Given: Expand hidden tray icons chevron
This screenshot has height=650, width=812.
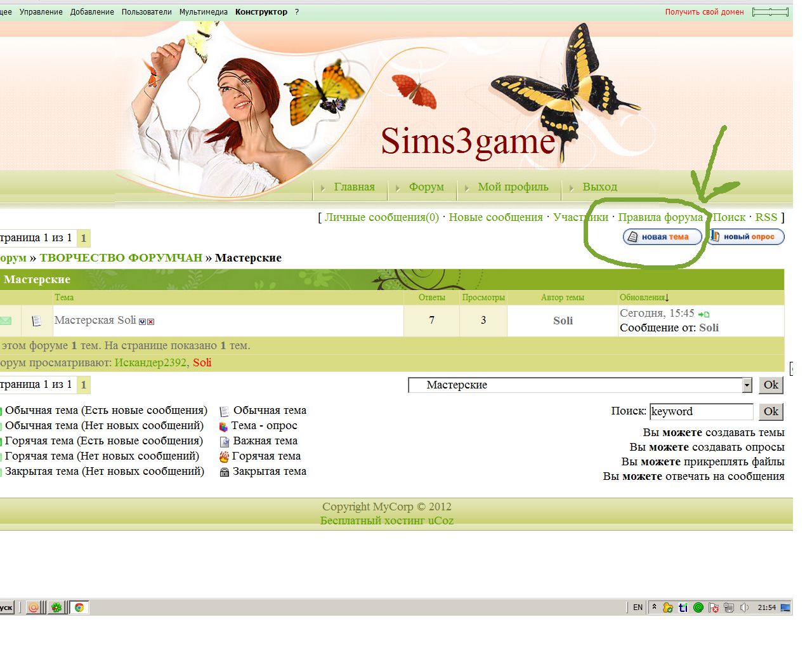Looking at the screenshot, I should [654, 607].
